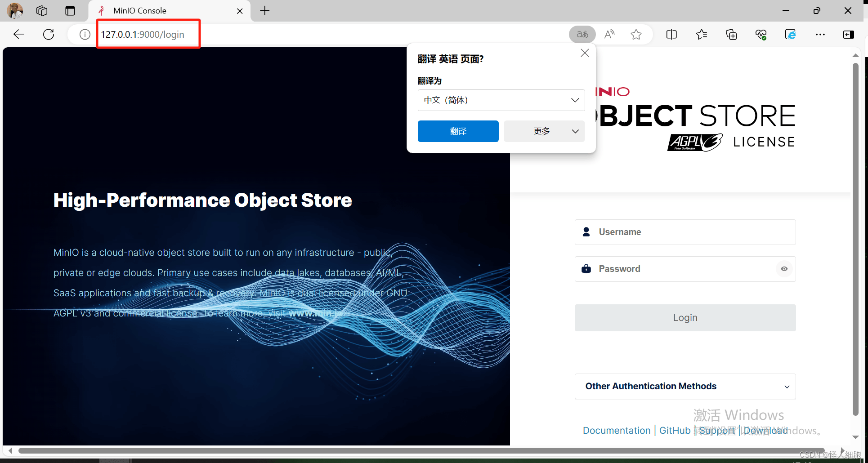This screenshot has height=463, width=868.
Task: Open the Download link
Action: point(765,431)
